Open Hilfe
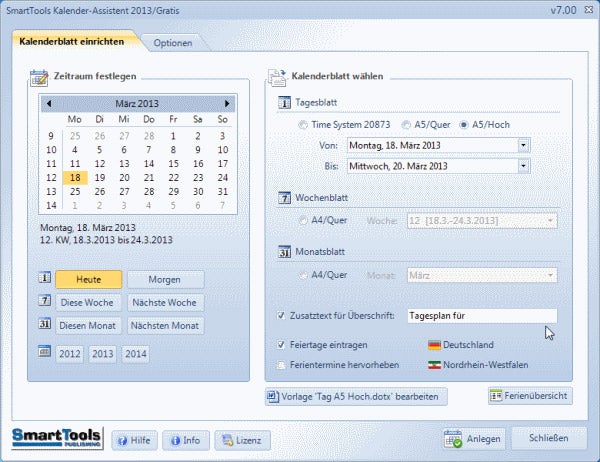Screen dimensions: 600x462 (x=134, y=441)
